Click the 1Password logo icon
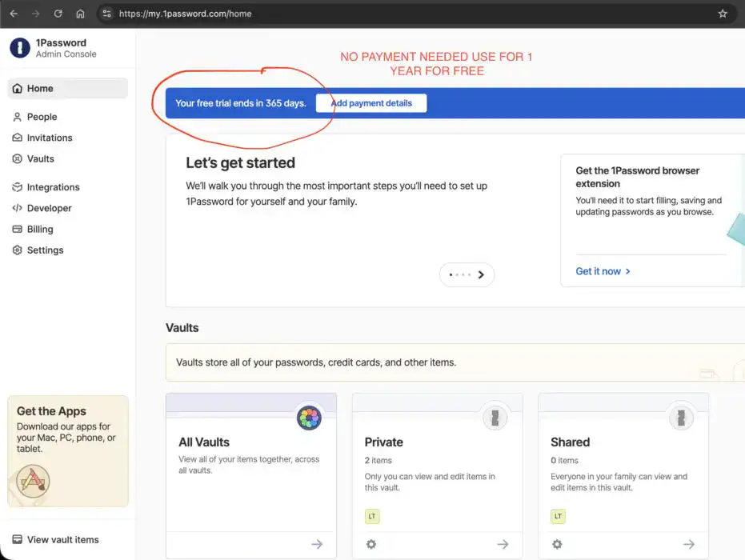This screenshot has width=745, height=560. (x=20, y=48)
